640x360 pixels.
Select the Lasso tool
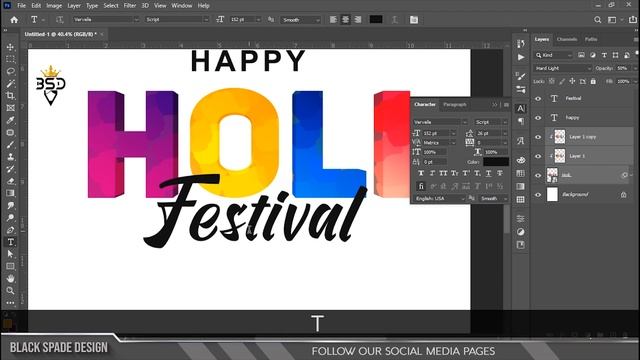coord(11,71)
